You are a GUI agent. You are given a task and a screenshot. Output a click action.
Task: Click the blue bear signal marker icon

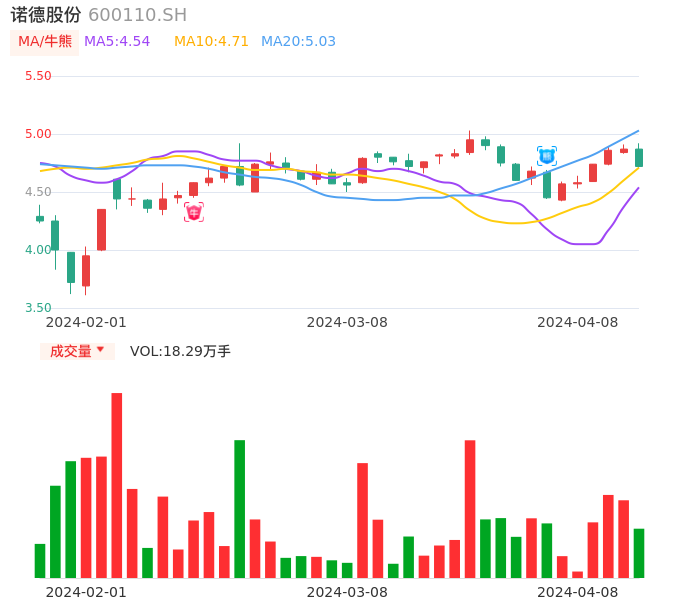[x=547, y=156]
